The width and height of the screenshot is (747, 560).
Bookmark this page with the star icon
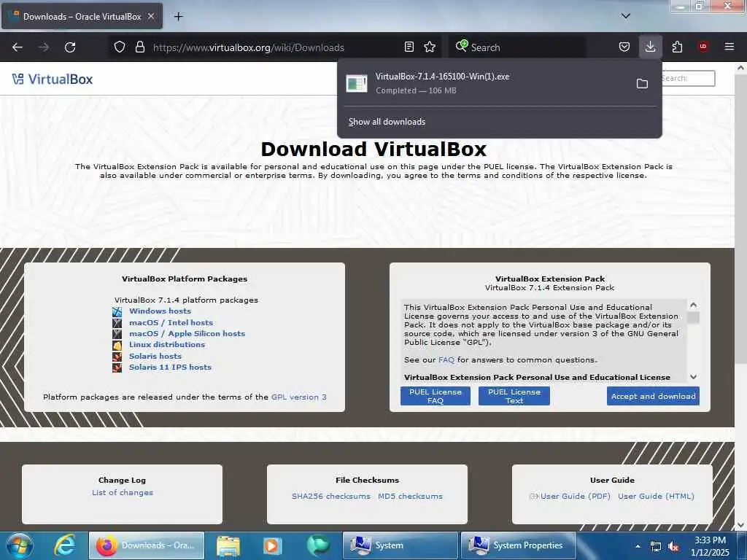[x=430, y=47]
